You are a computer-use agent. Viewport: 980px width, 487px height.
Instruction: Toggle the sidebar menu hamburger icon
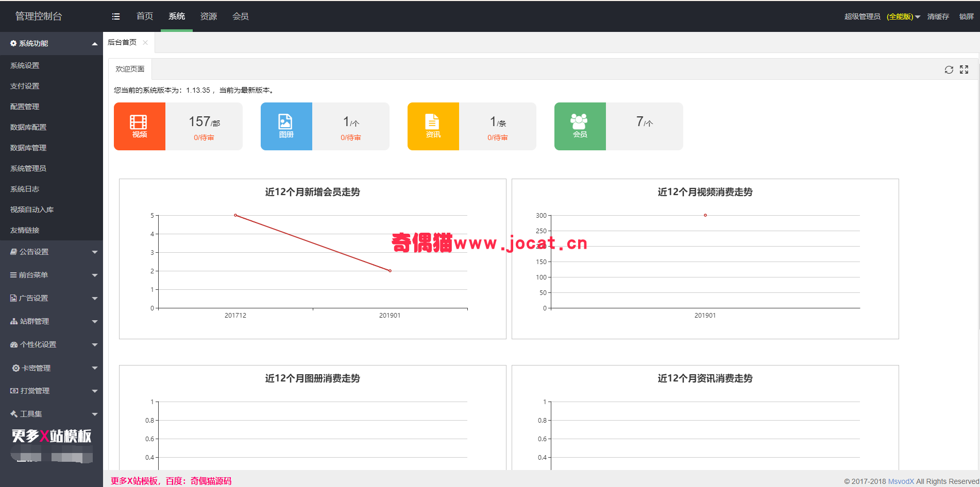(116, 16)
